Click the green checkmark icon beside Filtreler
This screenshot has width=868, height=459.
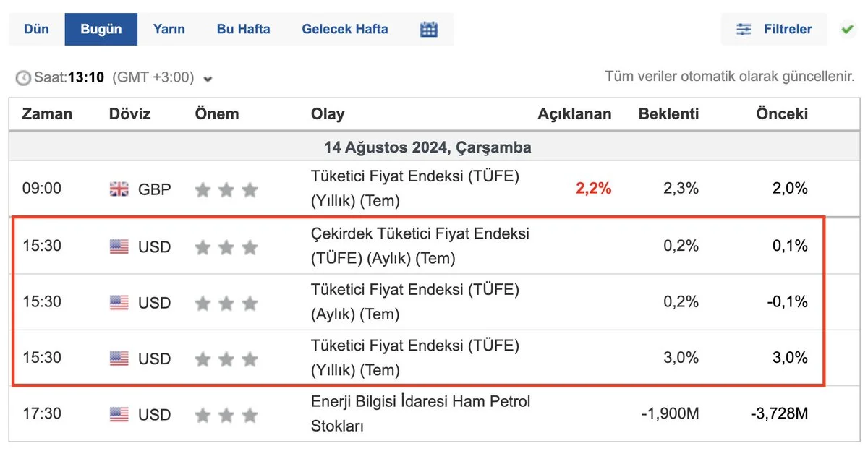847,30
